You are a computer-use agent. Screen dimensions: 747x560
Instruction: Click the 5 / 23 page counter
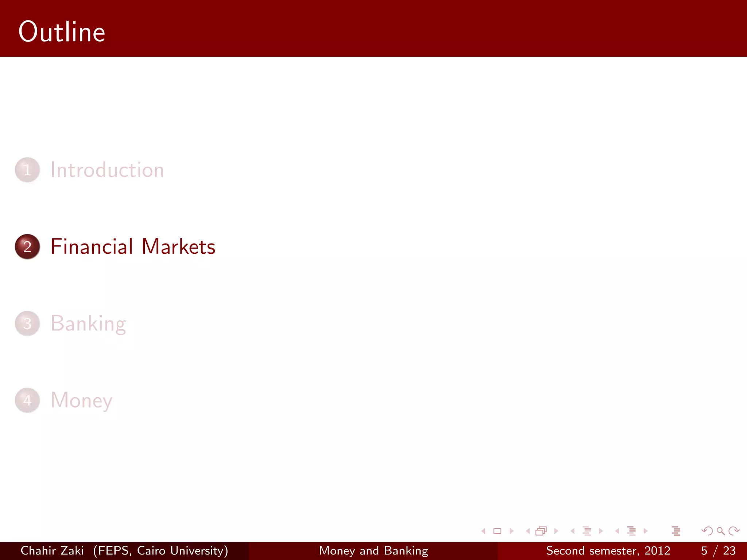[718, 551]
